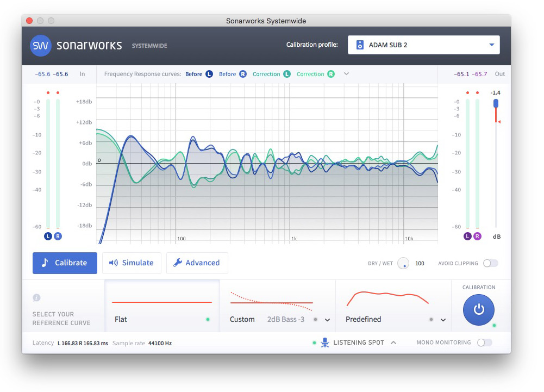Image resolution: width=544 pixels, height=392 pixels.
Task: Click the 2dB Bass -3 preset text
Action: coord(285,320)
